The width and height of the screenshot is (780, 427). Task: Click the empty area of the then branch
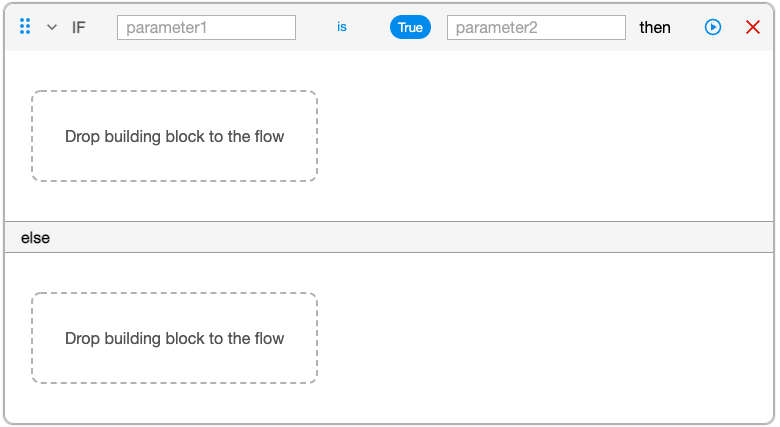pos(545,136)
